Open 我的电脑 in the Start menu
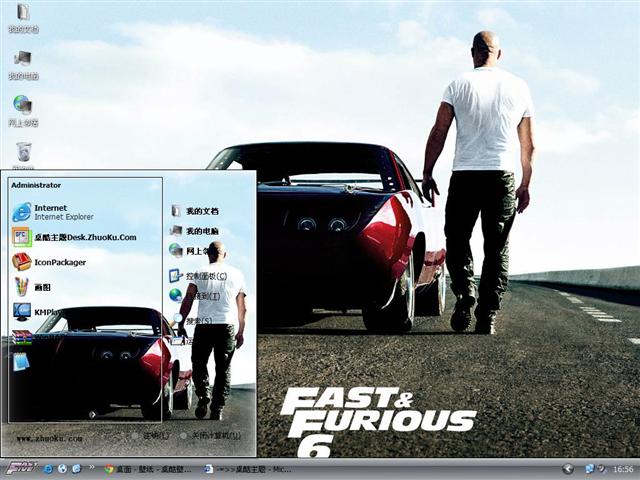Image resolution: width=640 pixels, height=480 pixels. point(194,231)
